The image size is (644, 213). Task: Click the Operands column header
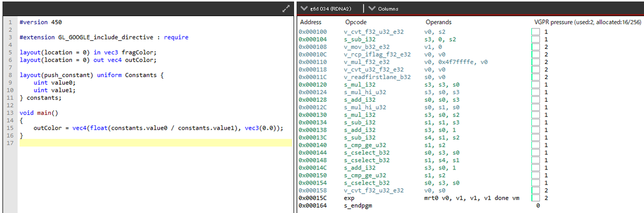[438, 23]
